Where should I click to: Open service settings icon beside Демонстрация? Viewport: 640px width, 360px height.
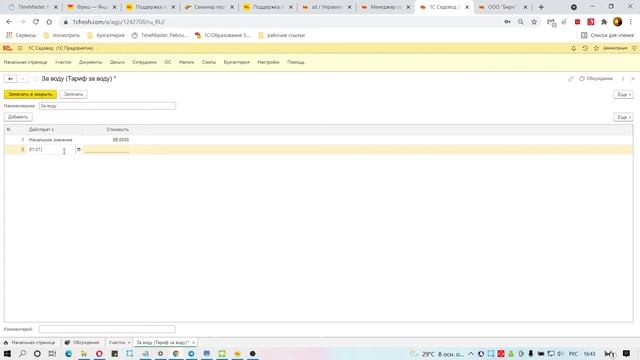634,48
